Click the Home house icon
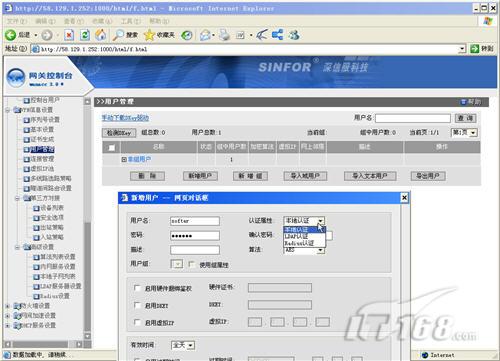Viewport: 500px width, 361px height. 101,35
